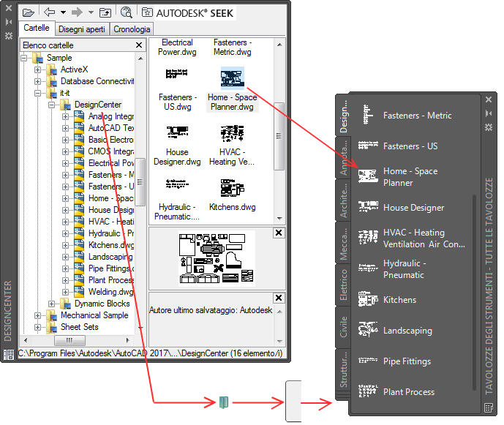Collapse the DesignCenter folder node

tap(51, 105)
